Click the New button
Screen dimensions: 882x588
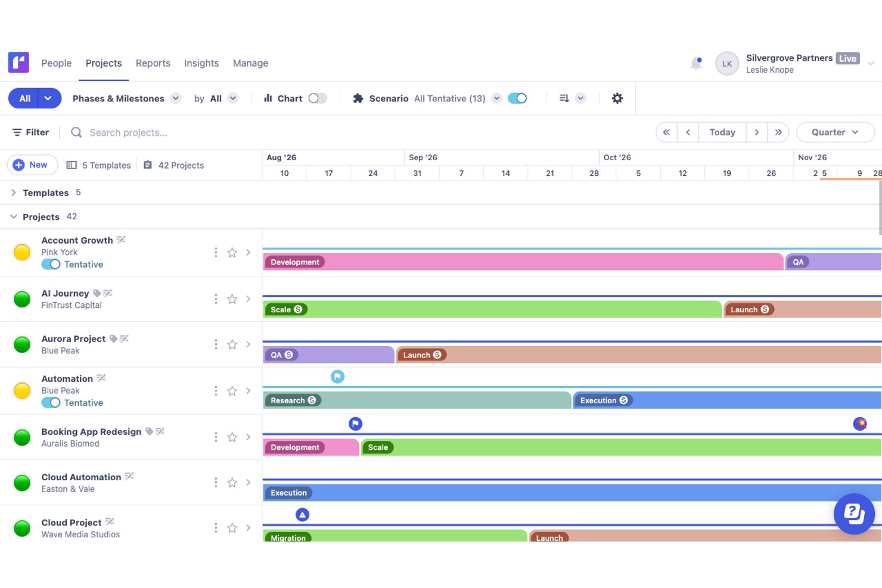click(x=32, y=165)
